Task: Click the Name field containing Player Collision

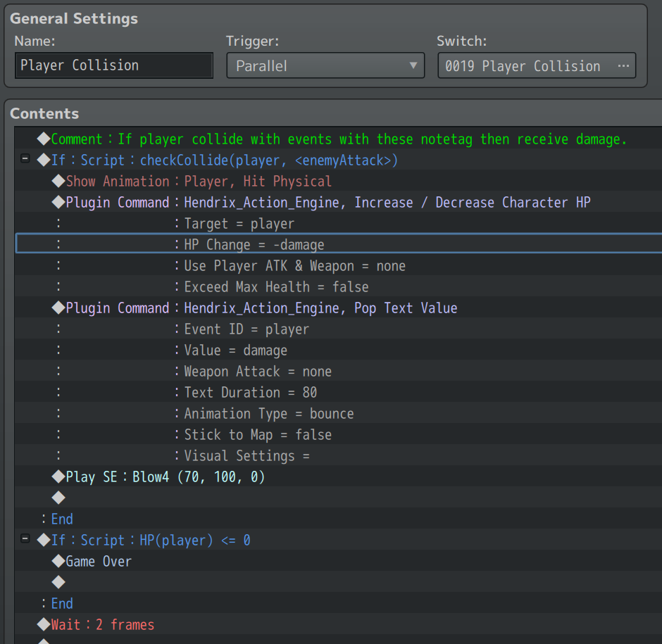Action: (x=114, y=65)
